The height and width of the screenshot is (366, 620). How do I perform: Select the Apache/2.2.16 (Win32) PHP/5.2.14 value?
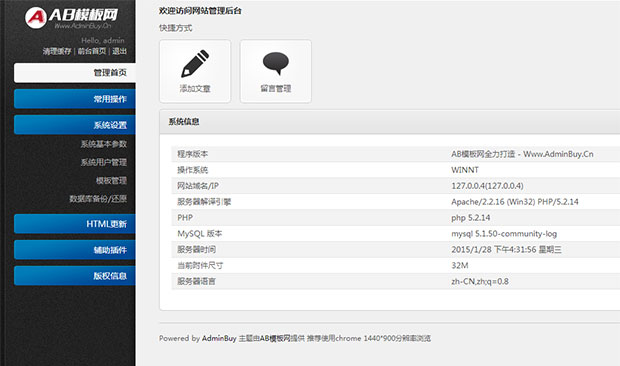pos(514,202)
